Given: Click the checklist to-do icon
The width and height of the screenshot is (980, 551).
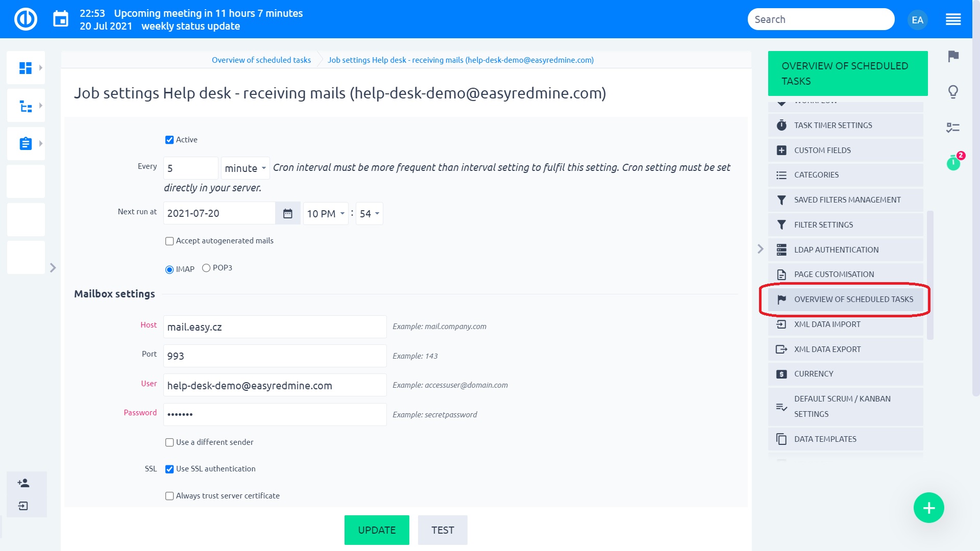Looking at the screenshot, I should point(953,128).
